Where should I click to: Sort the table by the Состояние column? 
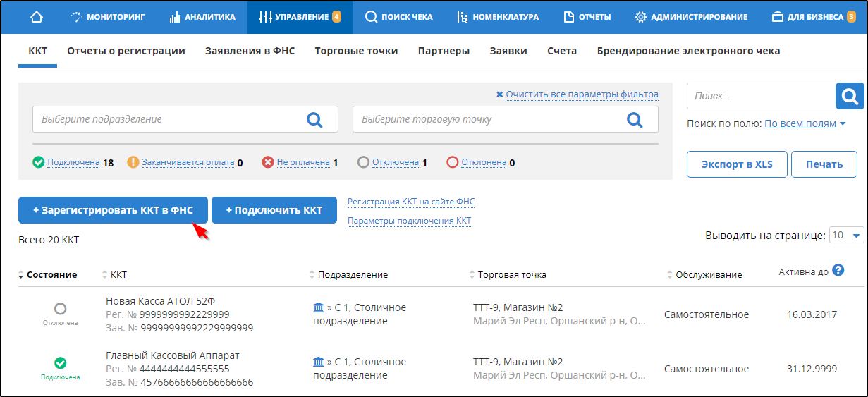click(51, 274)
